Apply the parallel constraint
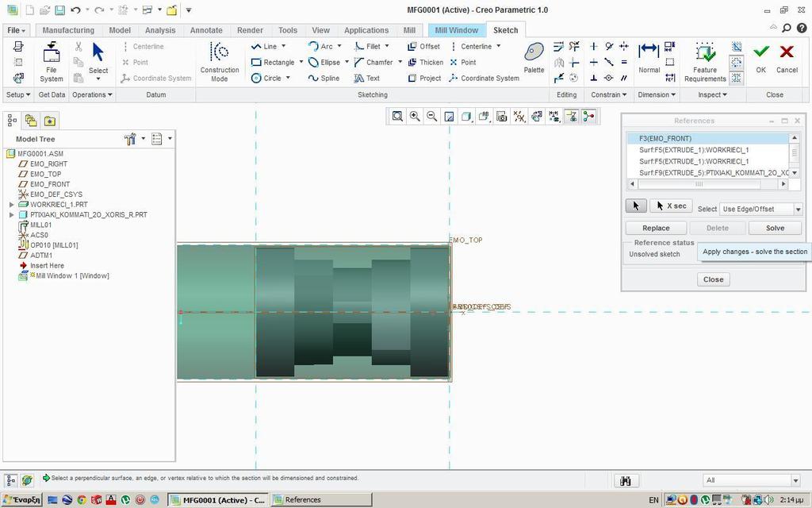The height and width of the screenshot is (508, 812). point(624,78)
